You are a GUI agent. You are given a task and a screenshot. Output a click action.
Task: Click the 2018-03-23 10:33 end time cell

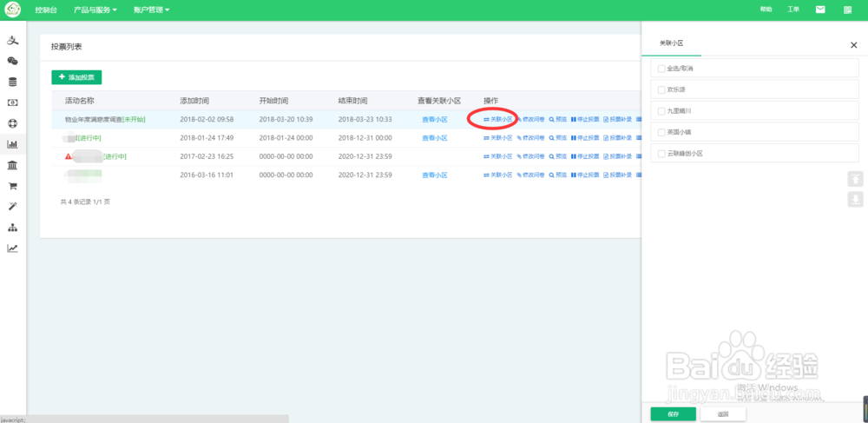365,120
